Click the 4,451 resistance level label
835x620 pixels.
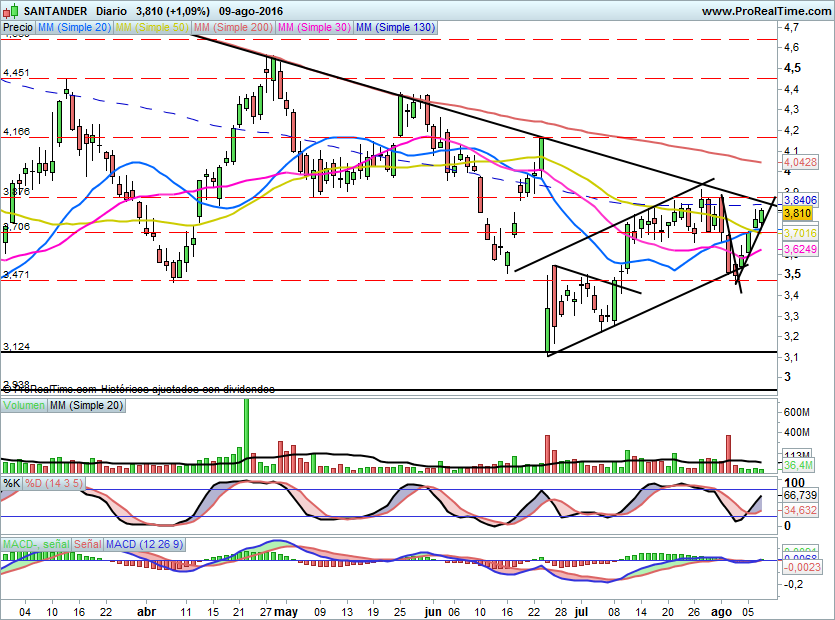click(x=16, y=73)
